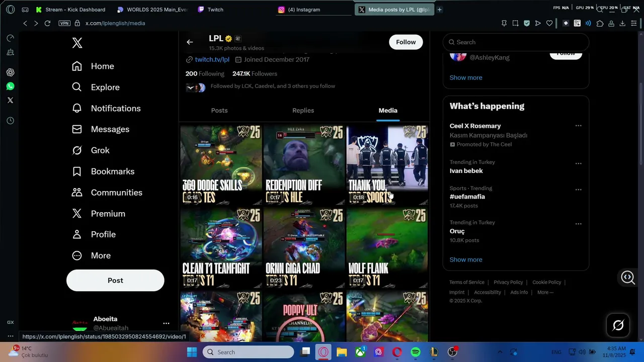The height and width of the screenshot is (362, 644).
Task: Open WhatsApp from the browser sidebar
Action: 10,86
